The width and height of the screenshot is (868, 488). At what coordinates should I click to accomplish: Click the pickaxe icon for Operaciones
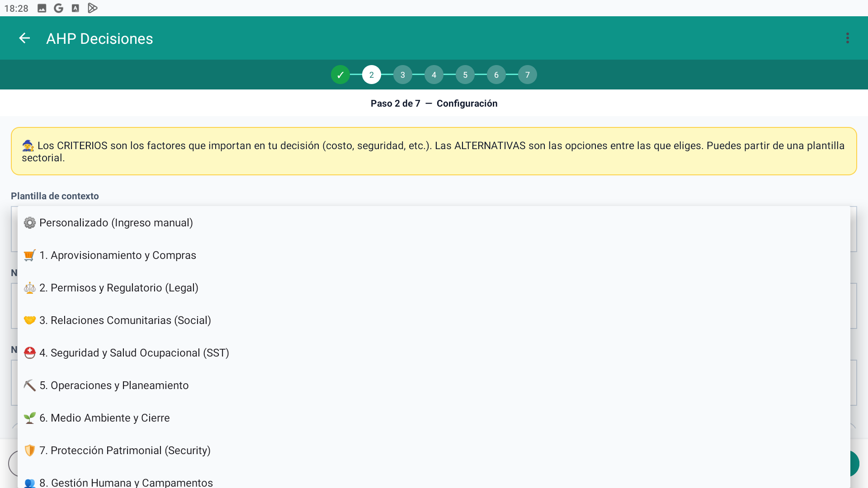(x=30, y=385)
